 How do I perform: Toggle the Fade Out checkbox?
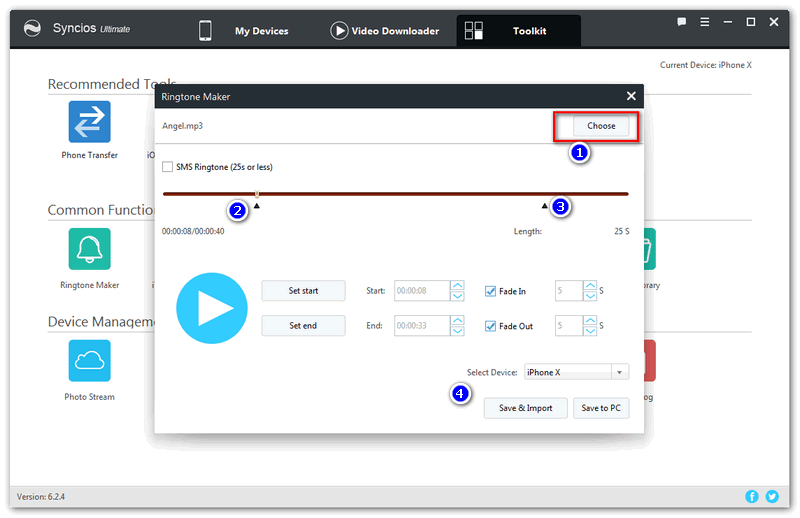coord(490,326)
